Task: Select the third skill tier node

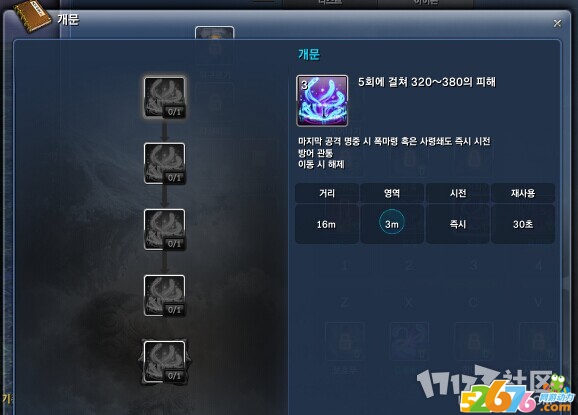Action: coord(164,230)
